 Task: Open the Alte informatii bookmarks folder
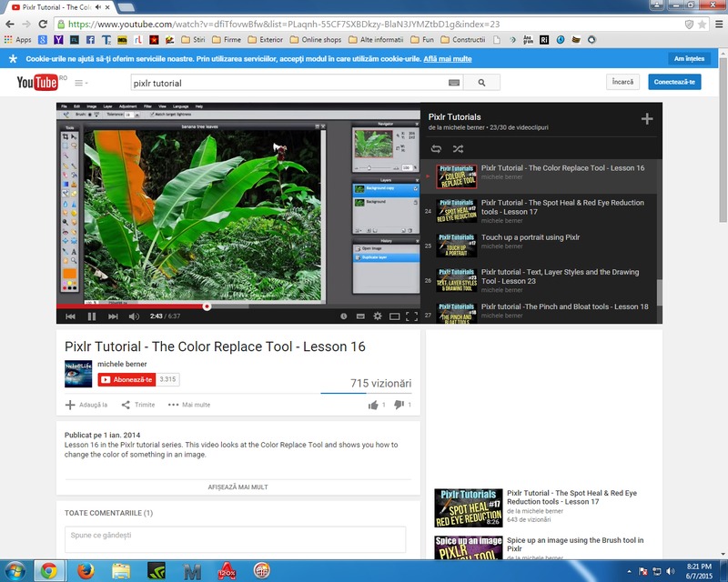[376, 40]
